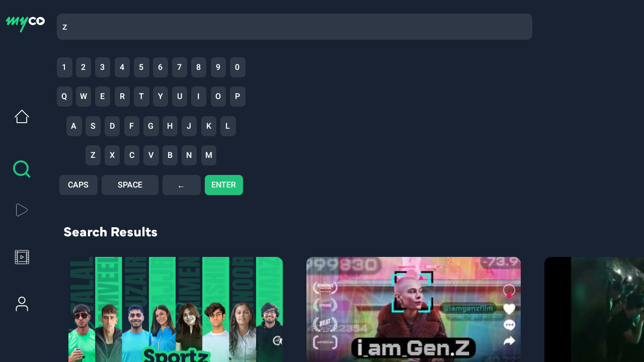Image resolution: width=644 pixels, height=362 pixels.
Task: Tap the Z key on keyboard
Action: point(93,155)
